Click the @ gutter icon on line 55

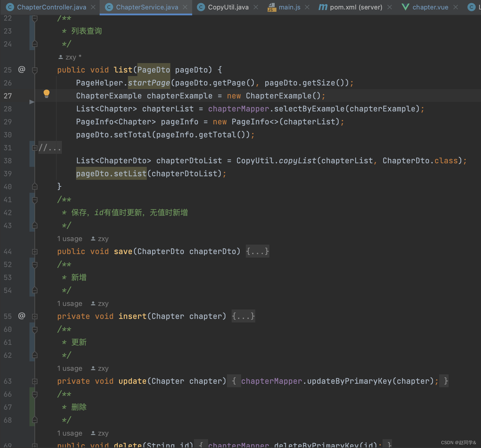pyautogui.click(x=22, y=316)
